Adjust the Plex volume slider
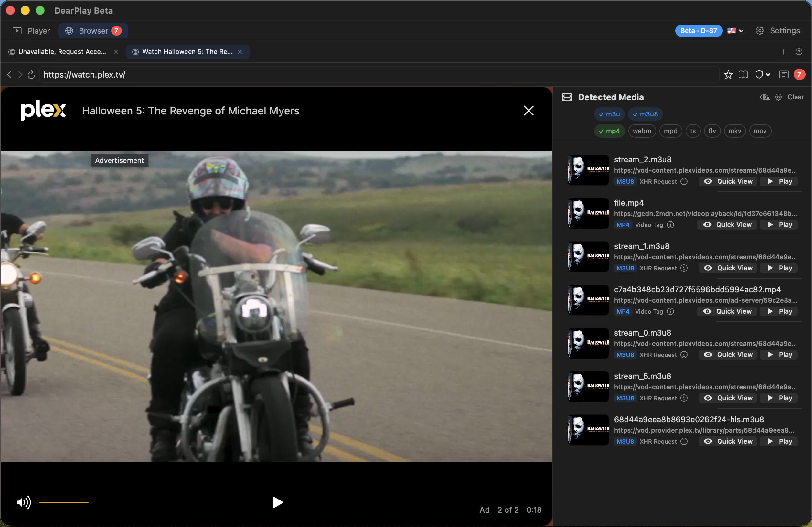The height and width of the screenshot is (527, 812). click(64, 502)
